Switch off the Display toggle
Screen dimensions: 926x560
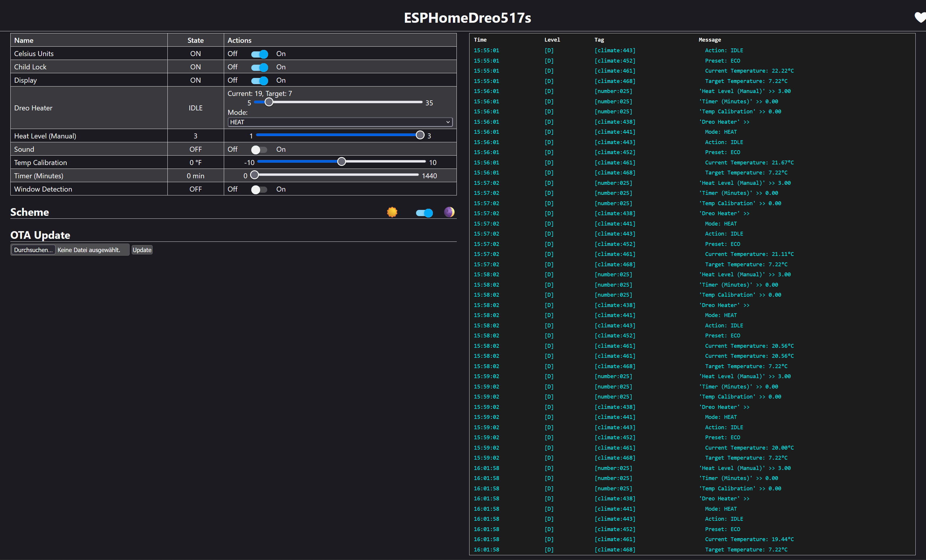coord(259,80)
